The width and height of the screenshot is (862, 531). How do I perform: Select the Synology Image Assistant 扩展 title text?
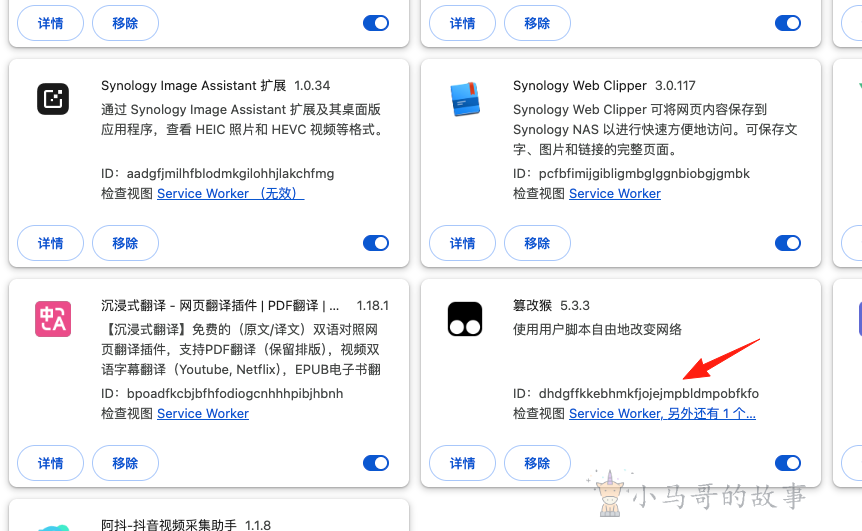point(194,86)
